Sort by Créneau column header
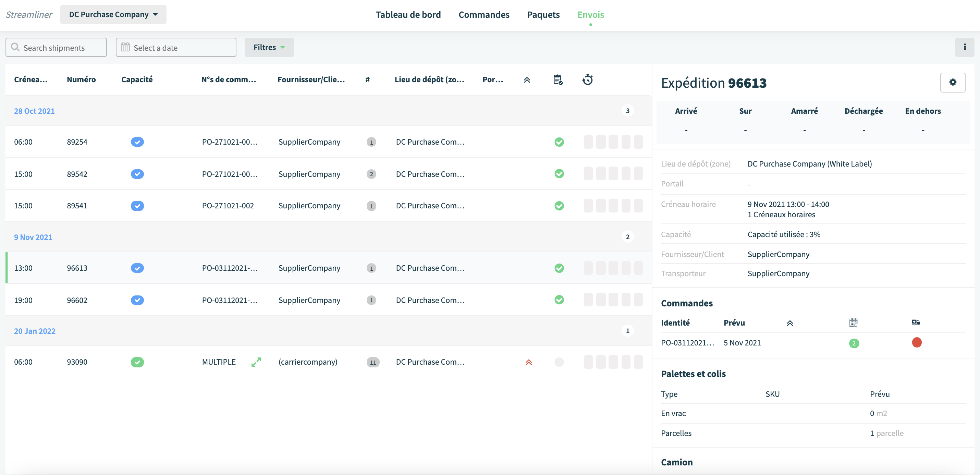Image resolution: width=980 pixels, height=475 pixels. pos(31,79)
